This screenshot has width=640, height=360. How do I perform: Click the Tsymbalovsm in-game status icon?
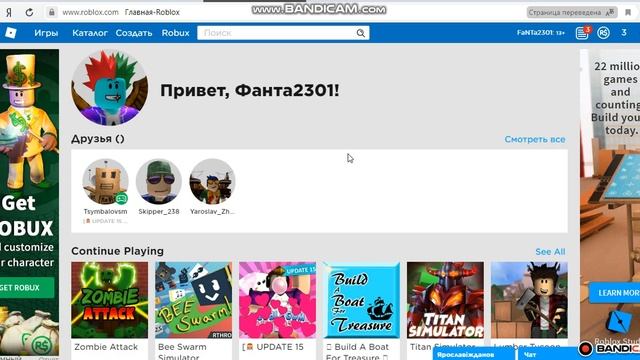click(x=121, y=199)
